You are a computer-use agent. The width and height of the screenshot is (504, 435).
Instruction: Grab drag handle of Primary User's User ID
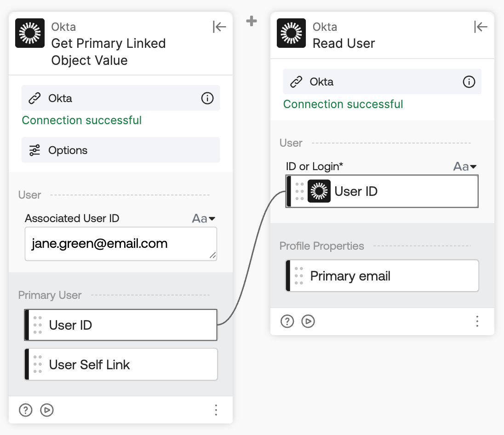click(38, 325)
